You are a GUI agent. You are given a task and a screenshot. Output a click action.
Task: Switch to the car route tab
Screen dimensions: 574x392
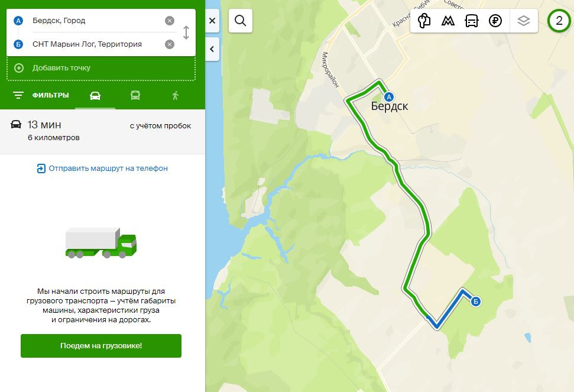click(95, 95)
